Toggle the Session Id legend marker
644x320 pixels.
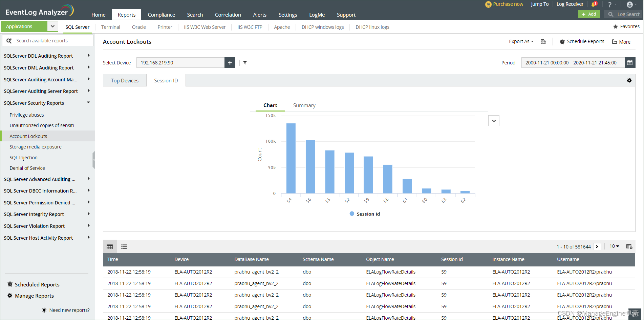click(x=352, y=214)
